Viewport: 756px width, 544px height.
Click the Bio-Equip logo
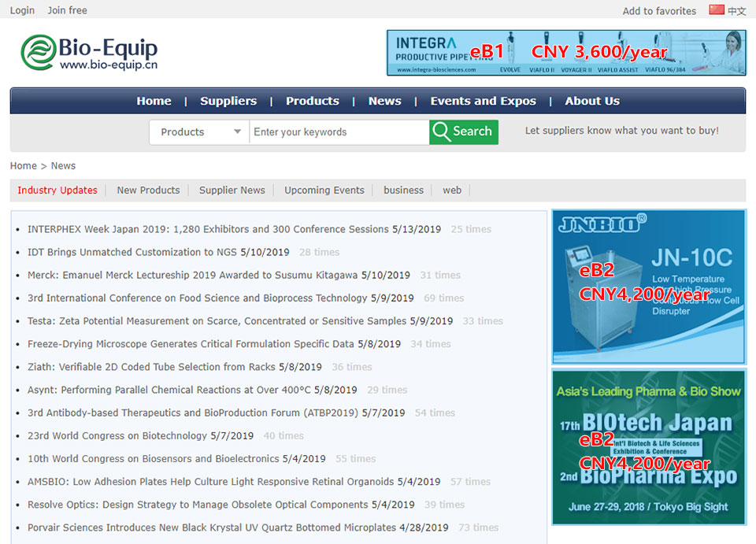(x=89, y=53)
